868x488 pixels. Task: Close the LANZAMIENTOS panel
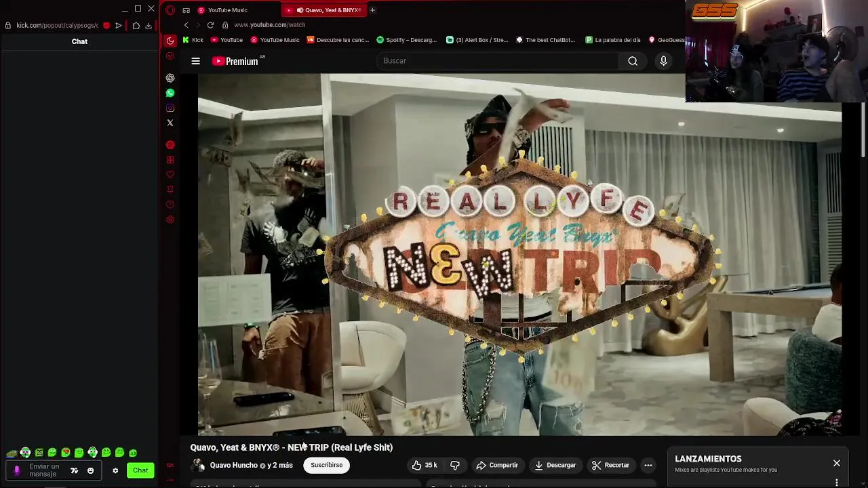(x=837, y=463)
